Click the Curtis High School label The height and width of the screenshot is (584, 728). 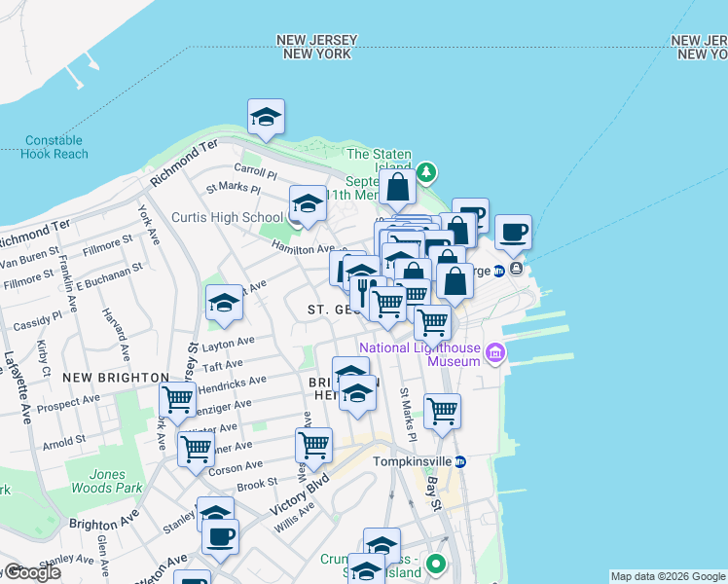[x=227, y=217]
